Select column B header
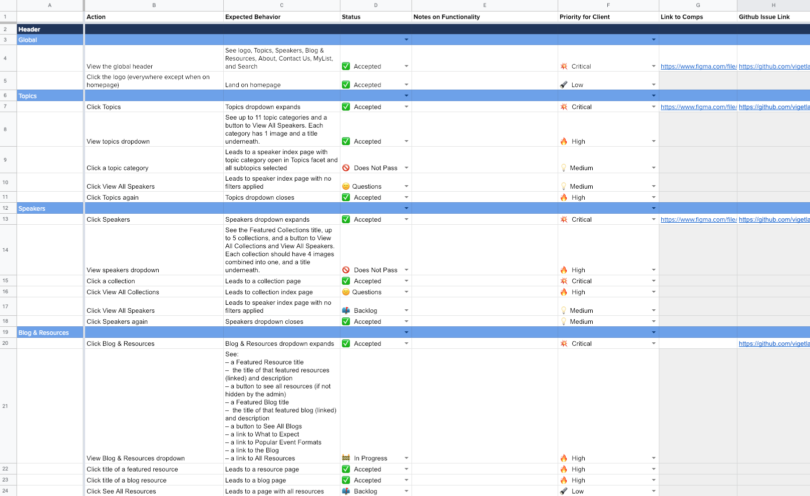This screenshot has width=810, height=496. pos(154,5)
